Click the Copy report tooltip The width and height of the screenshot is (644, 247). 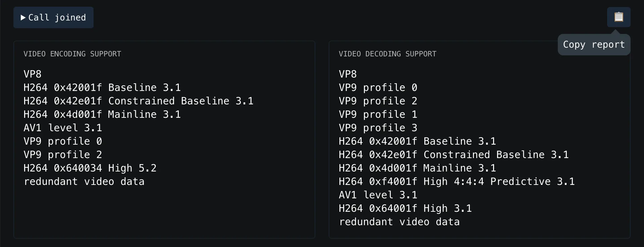[x=594, y=45]
